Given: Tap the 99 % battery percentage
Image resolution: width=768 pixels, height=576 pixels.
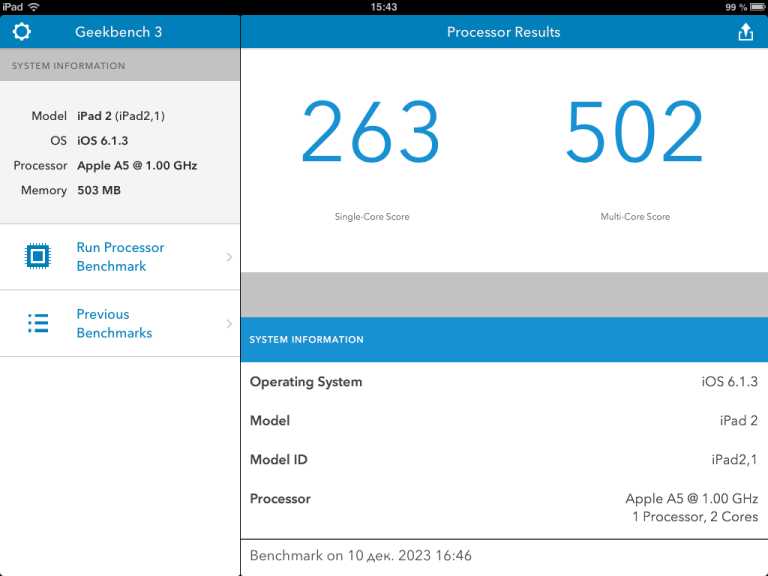Looking at the screenshot, I should click(x=736, y=7).
